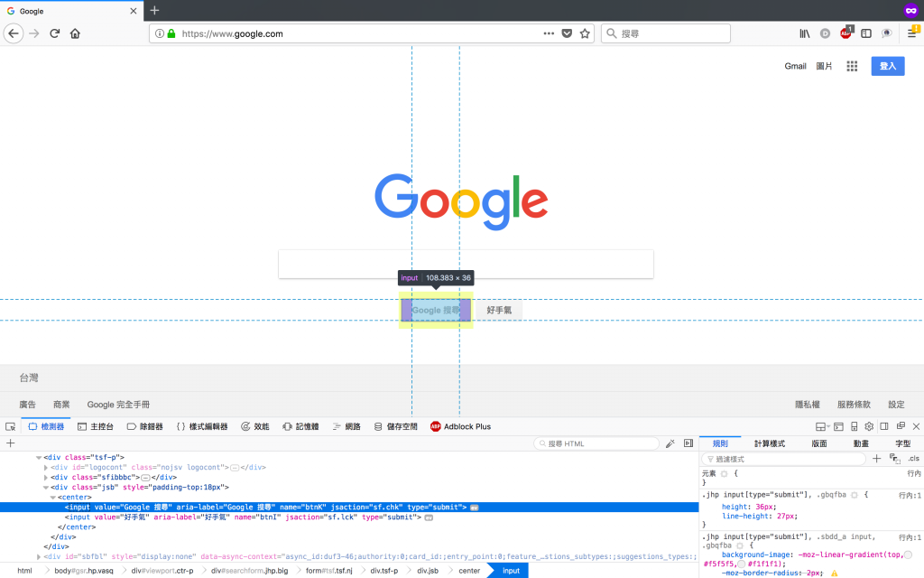Click the #f5f5f5 color swatch in rules
The height and width of the screenshot is (578, 924).
pyautogui.click(x=908, y=555)
